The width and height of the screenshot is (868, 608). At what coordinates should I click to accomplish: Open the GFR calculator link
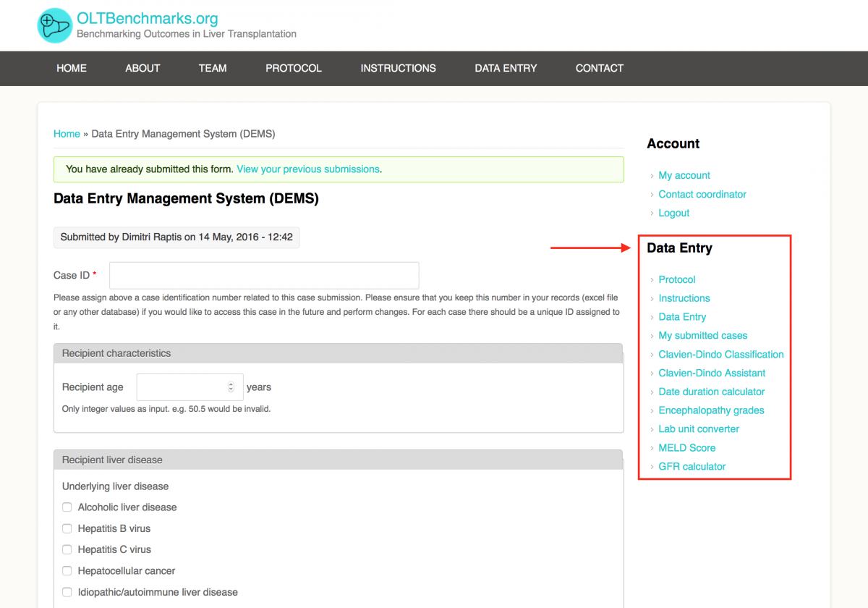pyautogui.click(x=692, y=467)
